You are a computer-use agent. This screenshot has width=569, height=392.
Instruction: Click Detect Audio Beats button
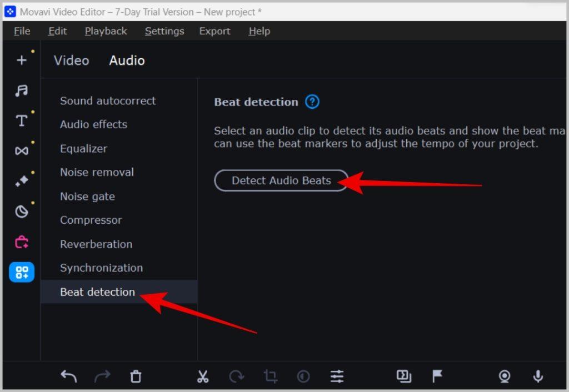tap(281, 180)
